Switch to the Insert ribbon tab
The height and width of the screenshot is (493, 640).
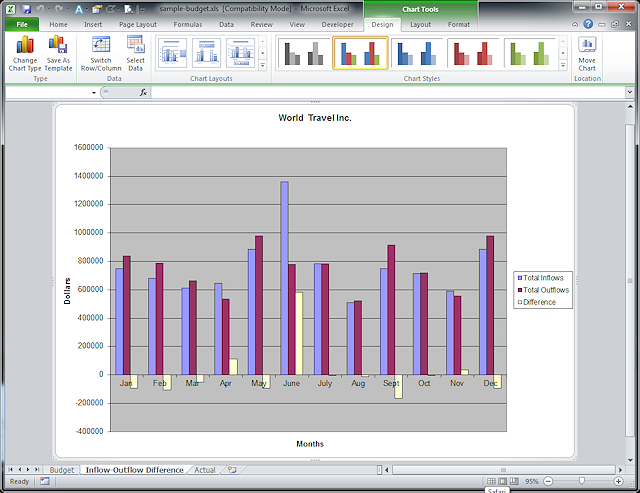click(93, 24)
